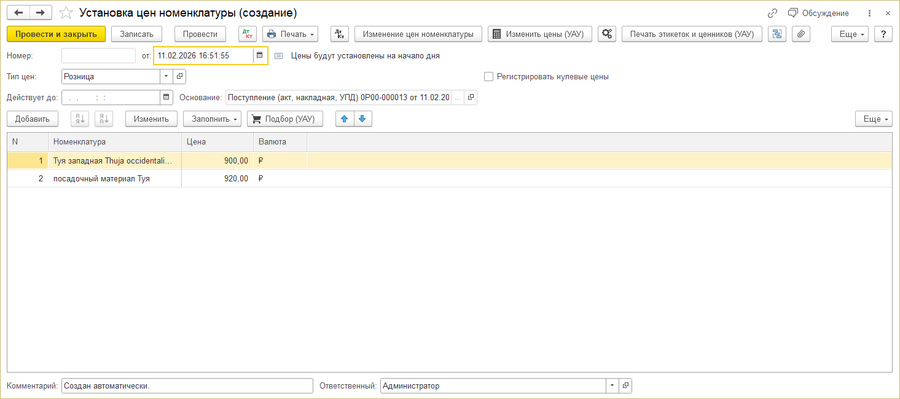Click the N column header

point(28,142)
